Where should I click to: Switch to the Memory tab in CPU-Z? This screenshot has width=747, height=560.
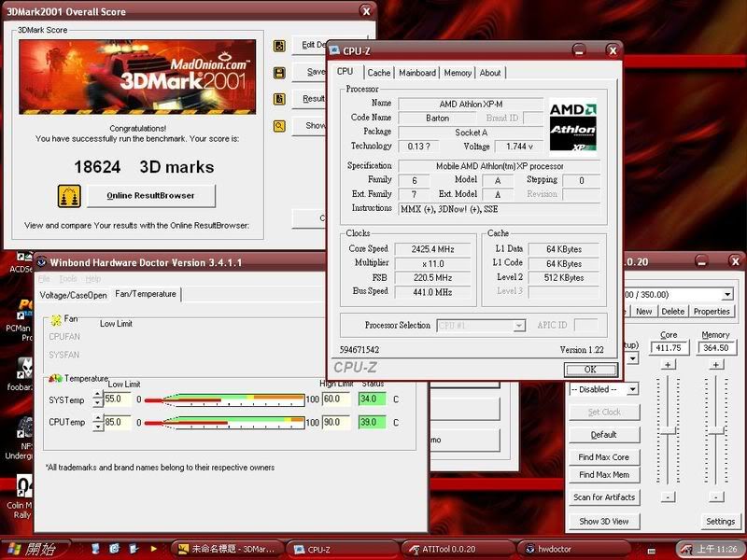tap(458, 73)
